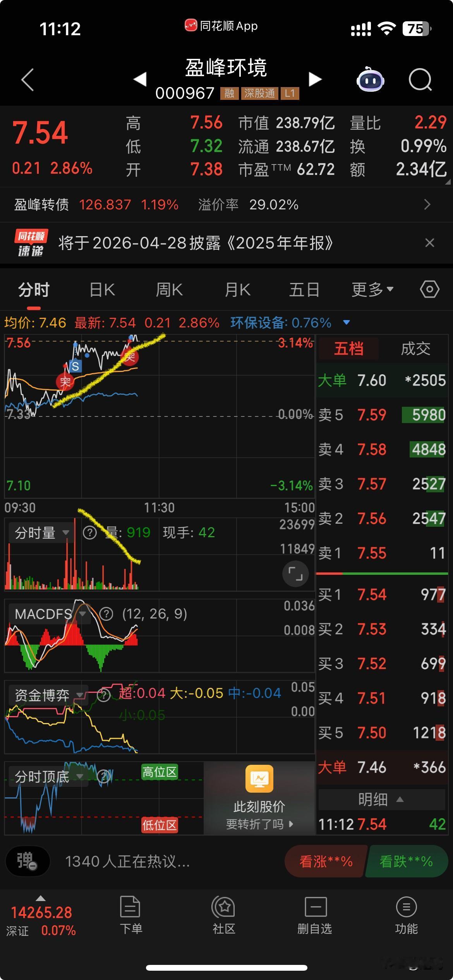
Task: Open the search magnifier icon
Action: tap(420, 80)
